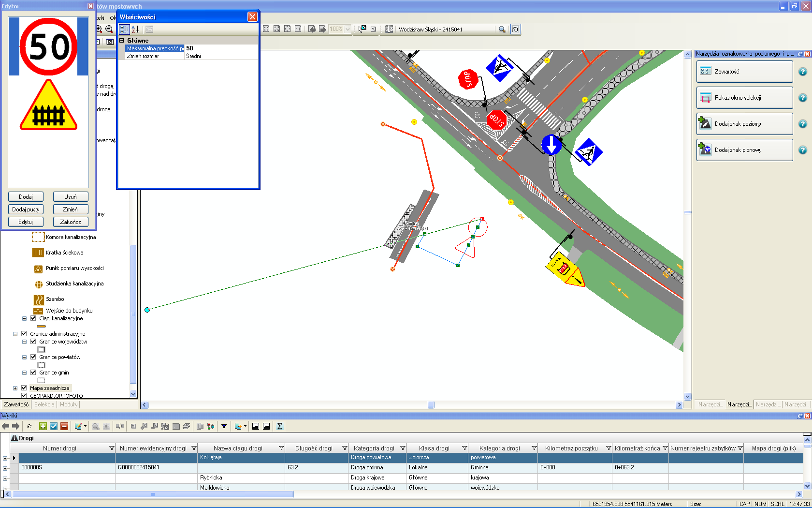Screen dimensions: 812x508
Task: Open the Numer drogi column filter
Action: [112, 448]
